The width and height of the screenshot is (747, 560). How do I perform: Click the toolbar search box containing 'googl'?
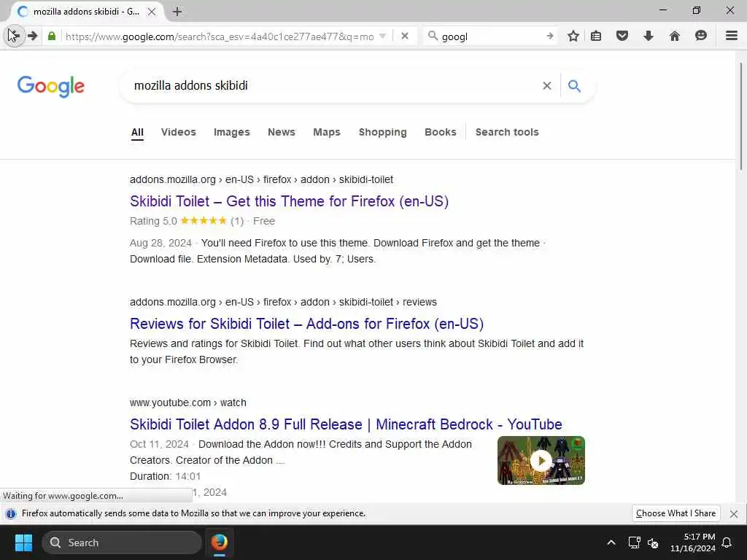point(491,36)
